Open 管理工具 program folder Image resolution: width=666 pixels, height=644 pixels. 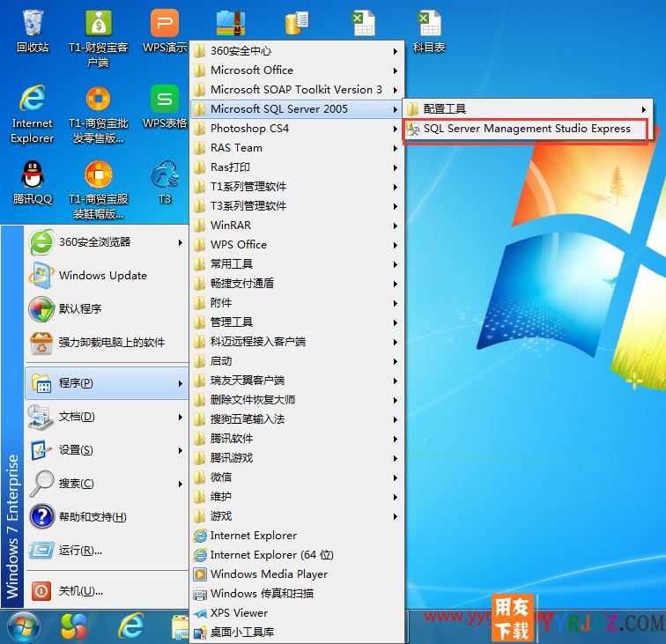(297, 322)
